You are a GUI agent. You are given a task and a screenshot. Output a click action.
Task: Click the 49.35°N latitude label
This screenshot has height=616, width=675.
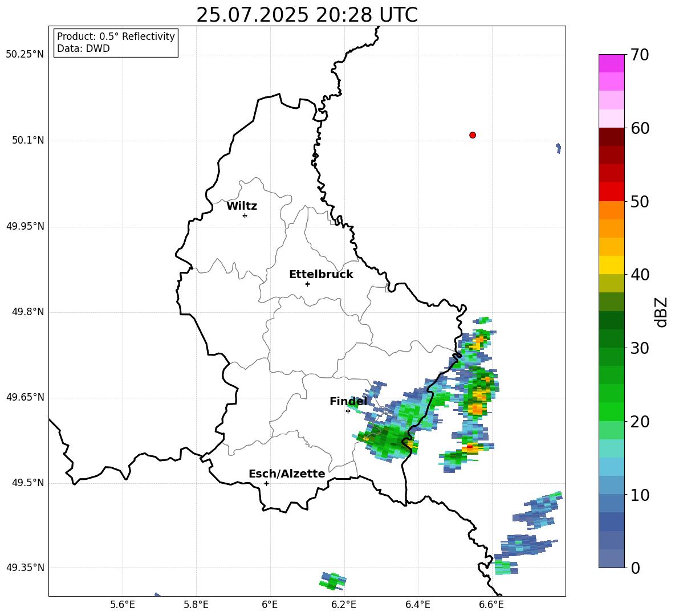click(25, 568)
